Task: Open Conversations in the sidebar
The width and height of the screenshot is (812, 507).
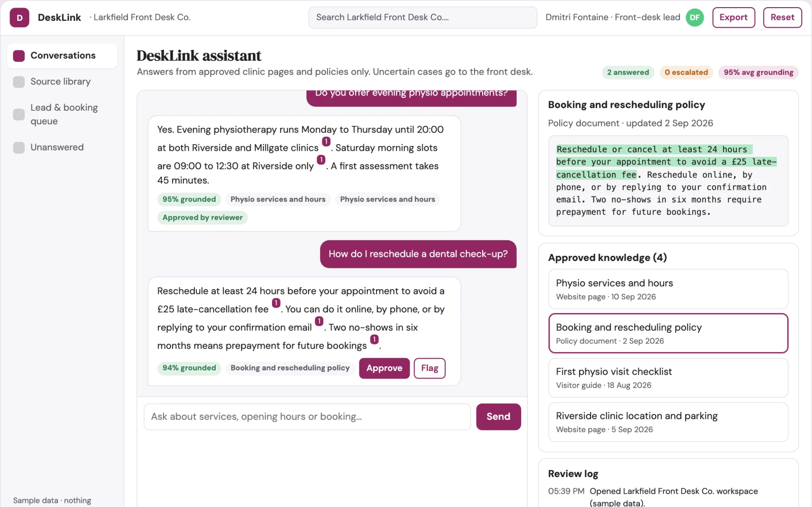Action: (x=62, y=56)
